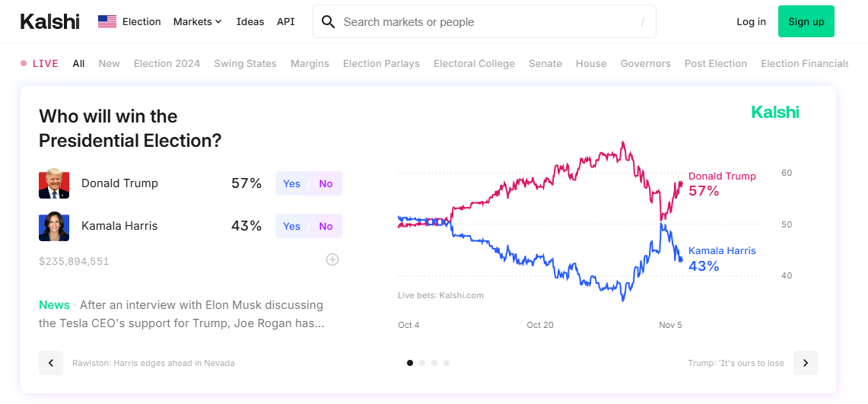Click the next news arrow button

tap(806, 363)
